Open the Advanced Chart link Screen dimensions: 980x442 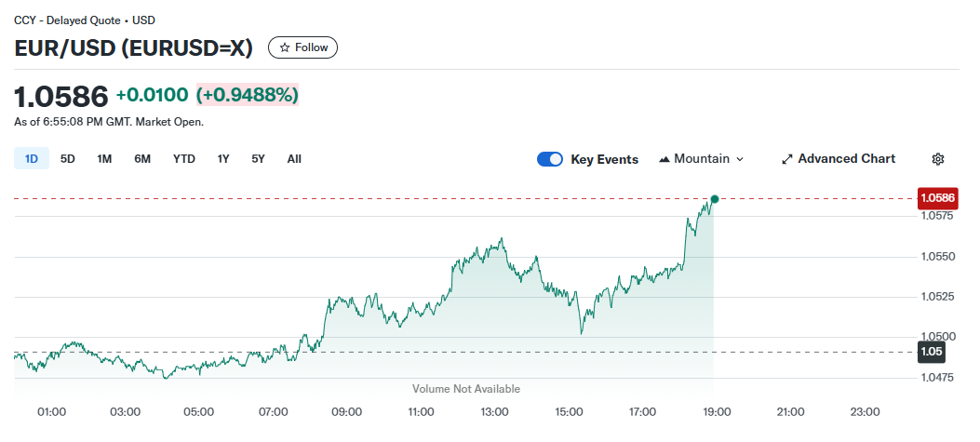point(846,159)
